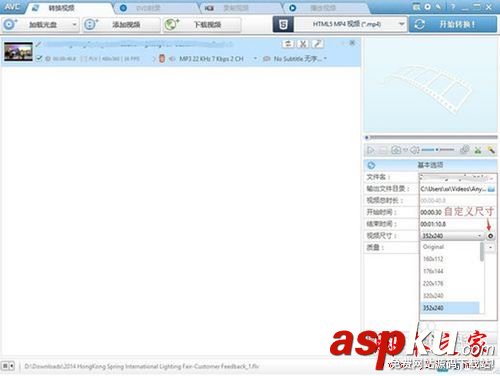Click the size list scrollbar thumb
Screen dimensions: 500x376
pyautogui.click(x=482, y=252)
